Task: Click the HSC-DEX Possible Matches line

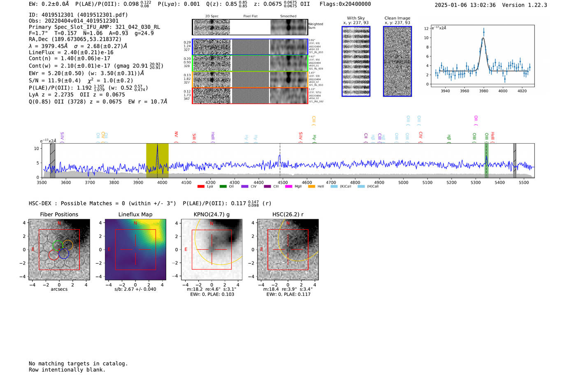Action: 150,204
